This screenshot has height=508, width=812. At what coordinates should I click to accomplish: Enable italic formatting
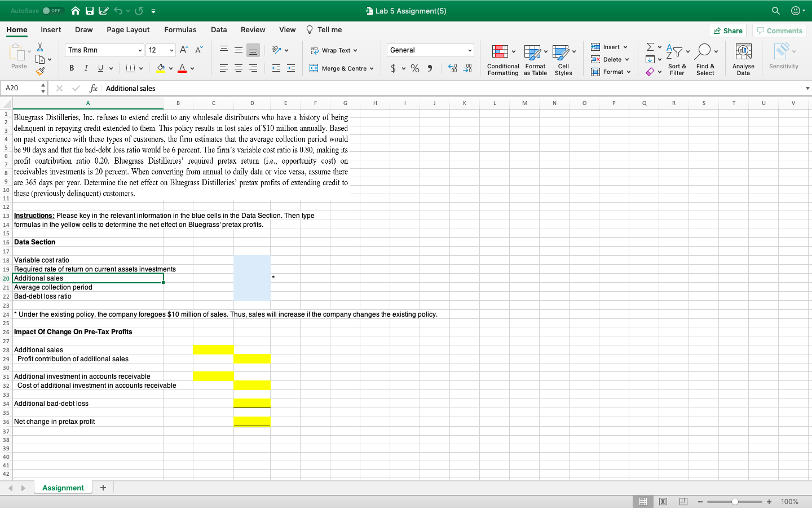(85, 68)
